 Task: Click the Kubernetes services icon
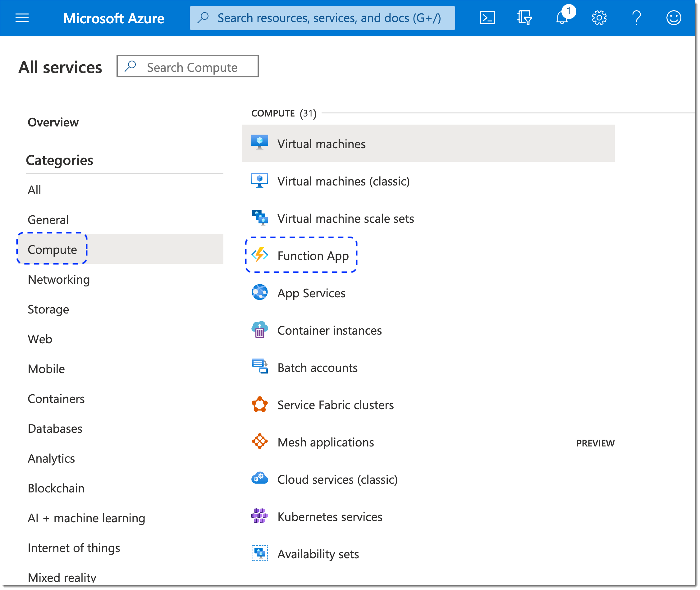coord(259,516)
